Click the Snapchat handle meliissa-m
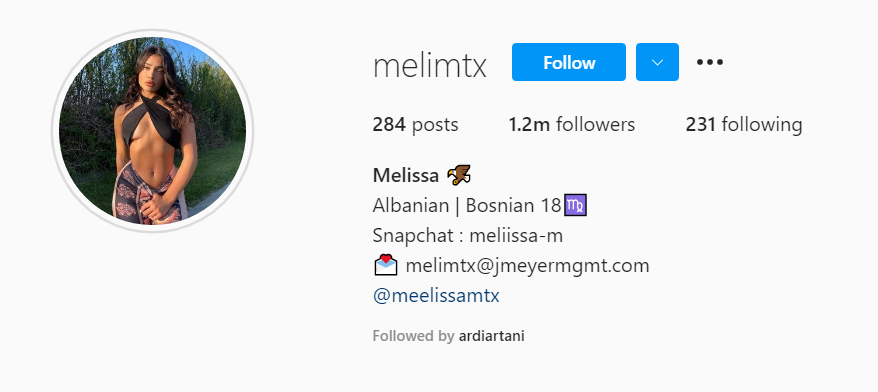 coord(516,236)
